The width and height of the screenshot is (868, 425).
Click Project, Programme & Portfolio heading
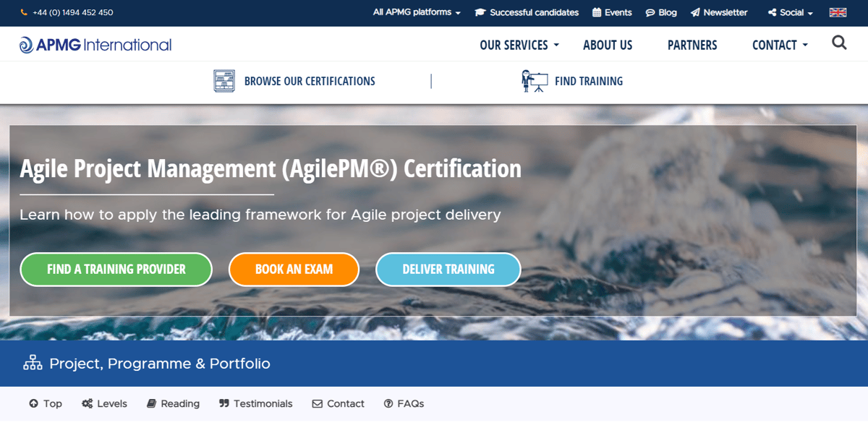(160, 364)
